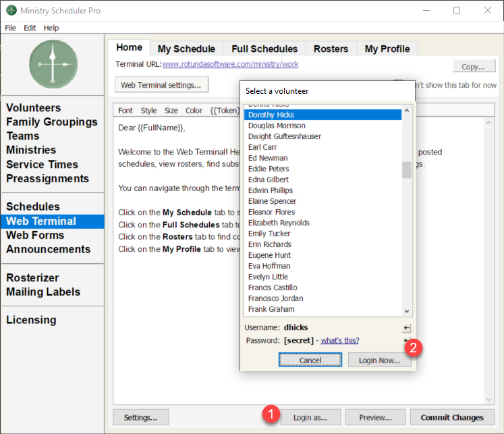Open the Color picker in editor toolbar

tap(194, 111)
